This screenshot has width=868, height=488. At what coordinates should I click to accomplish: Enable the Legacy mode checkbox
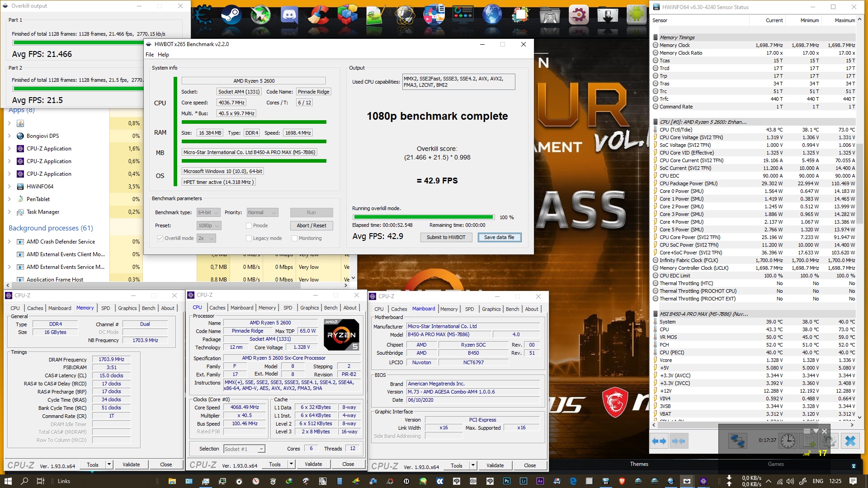tap(249, 238)
